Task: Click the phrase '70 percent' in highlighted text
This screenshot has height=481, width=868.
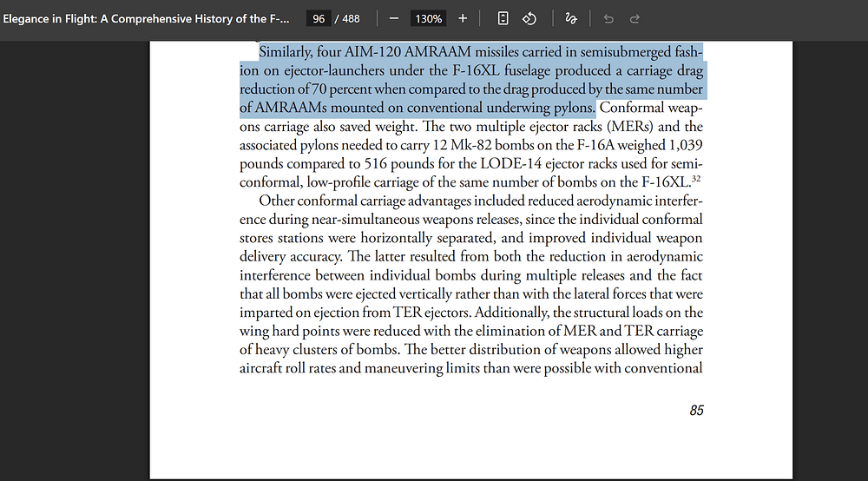Action: (x=341, y=89)
